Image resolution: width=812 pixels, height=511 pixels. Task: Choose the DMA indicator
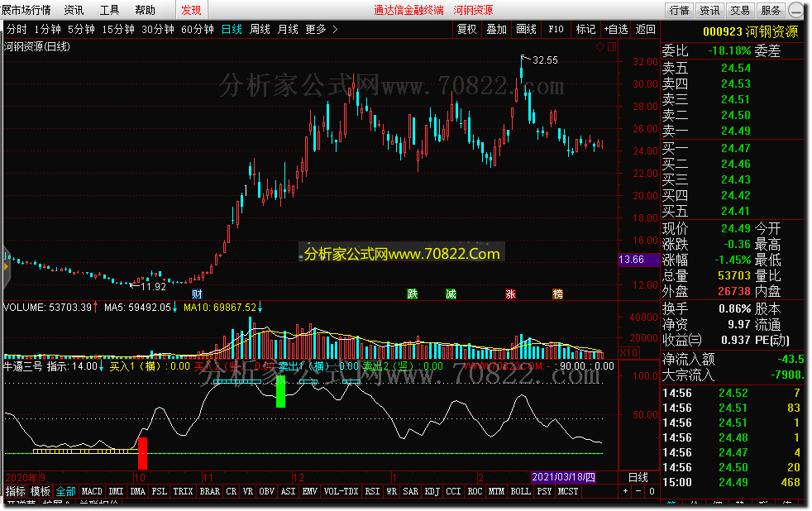click(138, 491)
